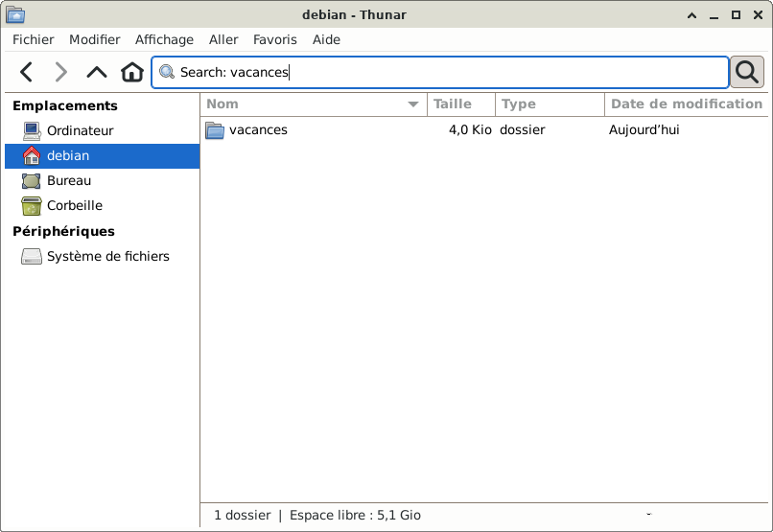Go to parent folder with up arrow
This screenshot has width=773, height=532.
pos(97,72)
